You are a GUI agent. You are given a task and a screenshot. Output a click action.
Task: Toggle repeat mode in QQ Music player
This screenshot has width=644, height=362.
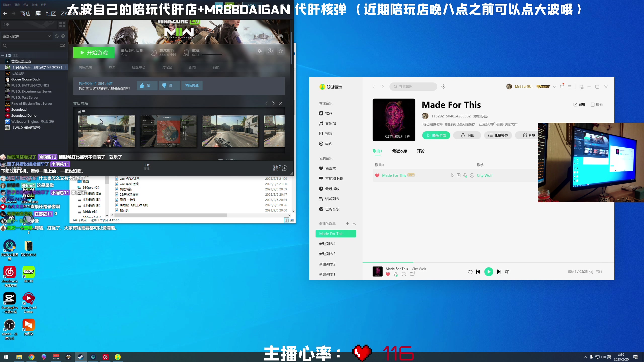click(470, 272)
